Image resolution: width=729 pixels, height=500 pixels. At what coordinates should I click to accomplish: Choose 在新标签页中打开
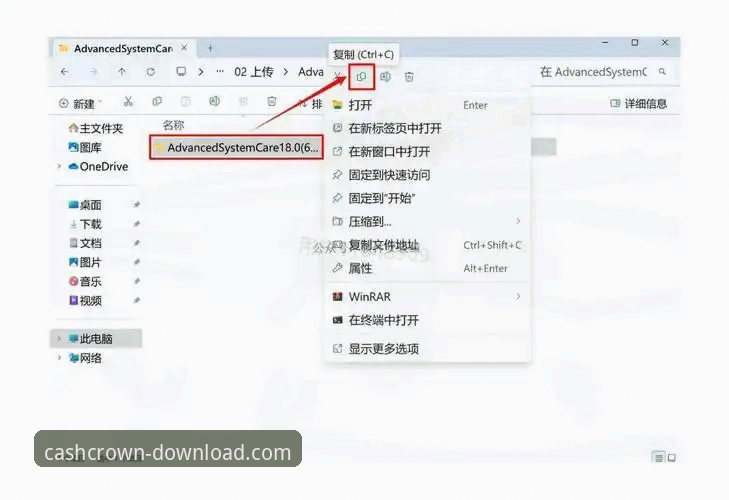[428, 128]
